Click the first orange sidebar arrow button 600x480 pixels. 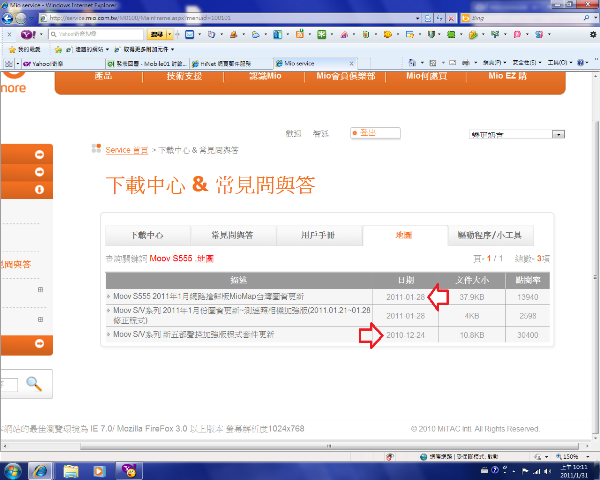tap(39, 155)
